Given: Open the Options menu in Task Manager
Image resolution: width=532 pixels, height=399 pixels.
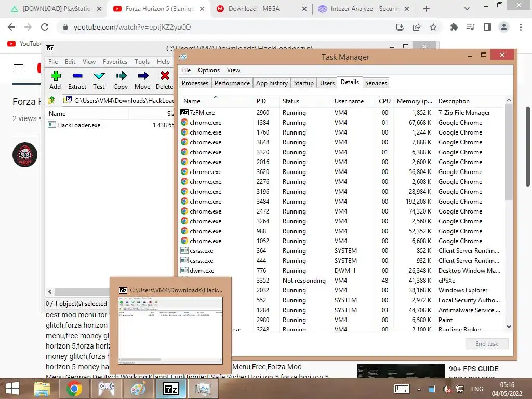Looking at the screenshot, I should pos(209,70).
